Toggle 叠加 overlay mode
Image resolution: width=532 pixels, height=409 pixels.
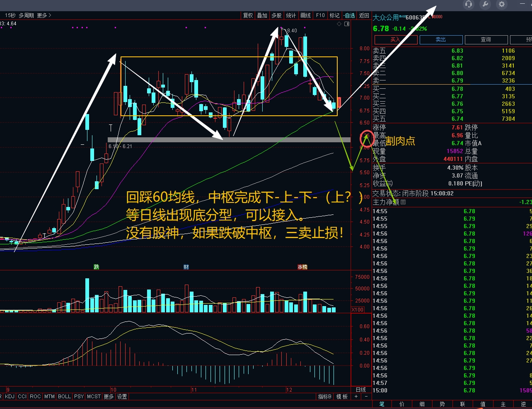coord(262,15)
